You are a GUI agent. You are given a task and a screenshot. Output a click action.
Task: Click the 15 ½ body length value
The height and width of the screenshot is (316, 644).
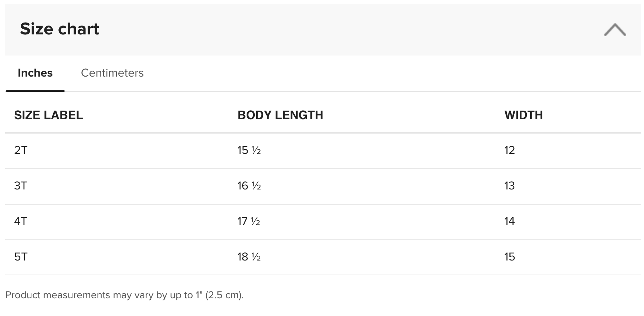tap(249, 150)
